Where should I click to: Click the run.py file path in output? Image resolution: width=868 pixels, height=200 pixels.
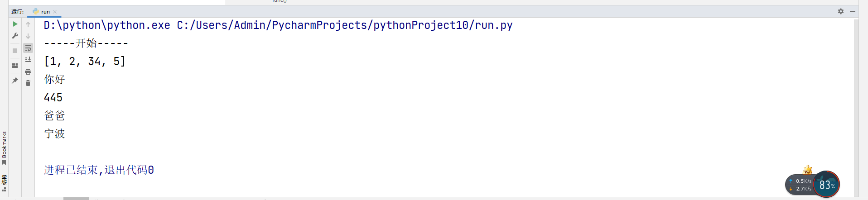coord(345,25)
